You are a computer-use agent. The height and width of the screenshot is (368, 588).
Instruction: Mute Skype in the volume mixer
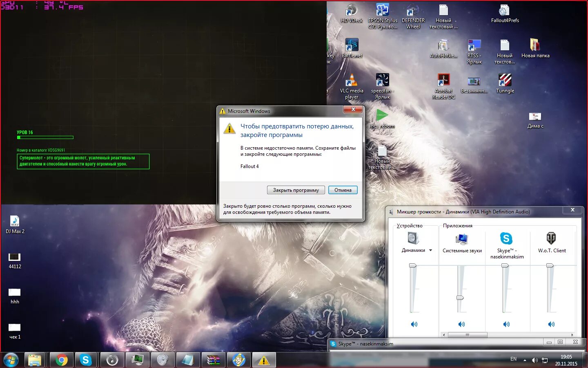click(506, 324)
